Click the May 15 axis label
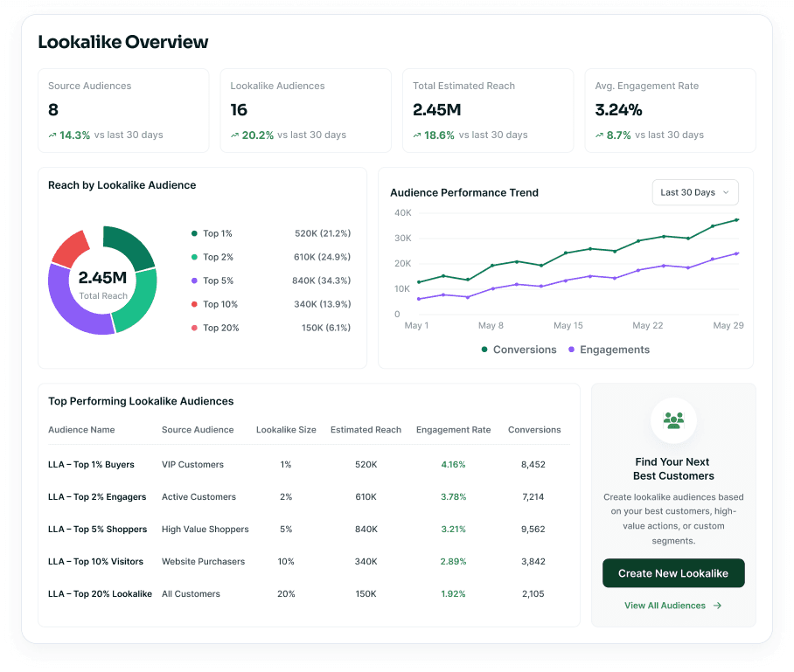The image size is (794, 672). (x=568, y=325)
